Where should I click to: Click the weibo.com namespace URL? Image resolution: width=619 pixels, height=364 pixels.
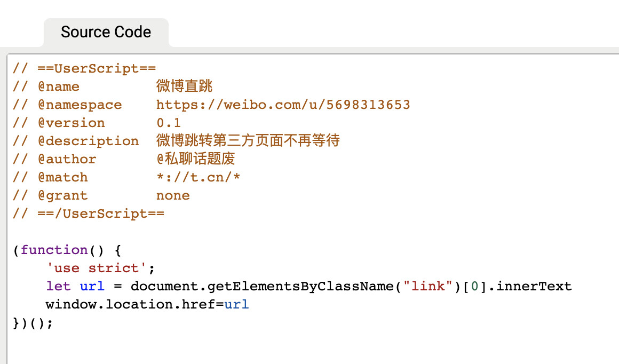point(283,105)
